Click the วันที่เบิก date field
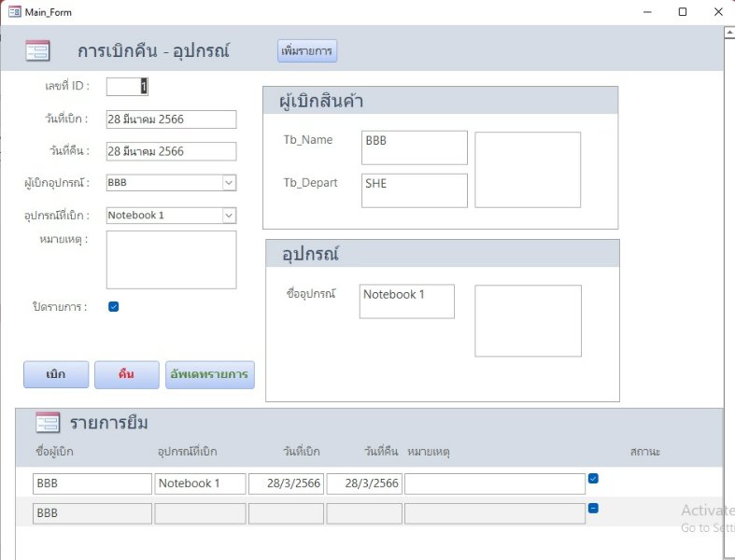The width and height of the screenshot is (735, 560). coord(171,119)
